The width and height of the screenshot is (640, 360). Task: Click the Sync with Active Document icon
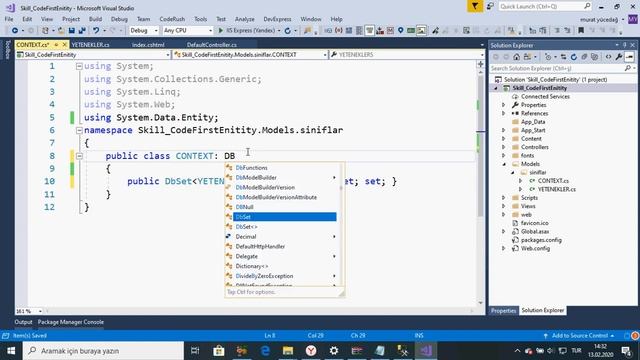click(x=563, y=57)
